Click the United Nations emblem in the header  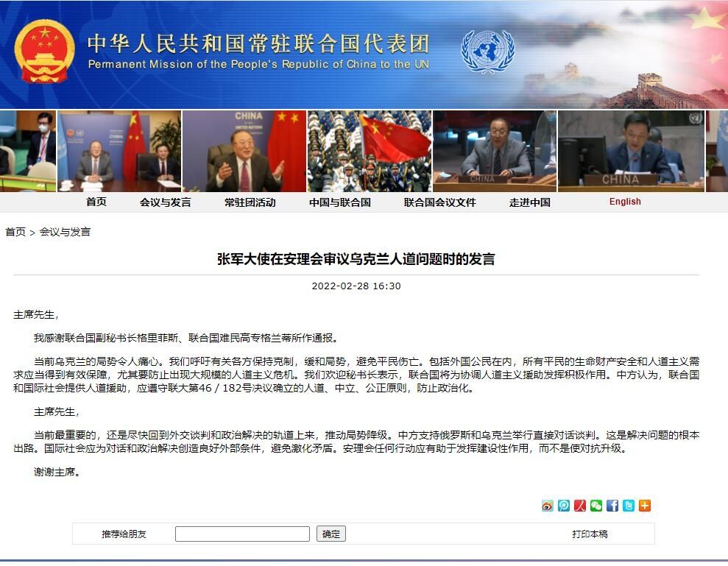(x=487, y=51)
